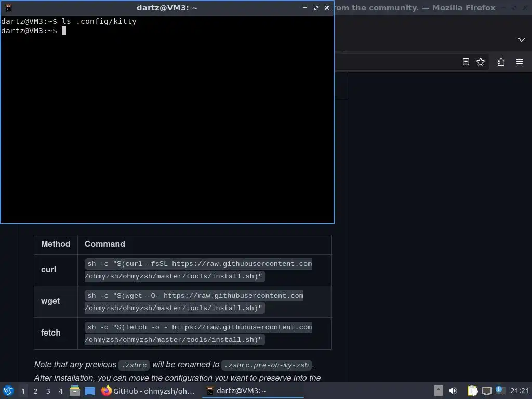532x399 pixels.
Task: Click the .zshrc.pre-oh-my-zsh code text
Action: 267,365
